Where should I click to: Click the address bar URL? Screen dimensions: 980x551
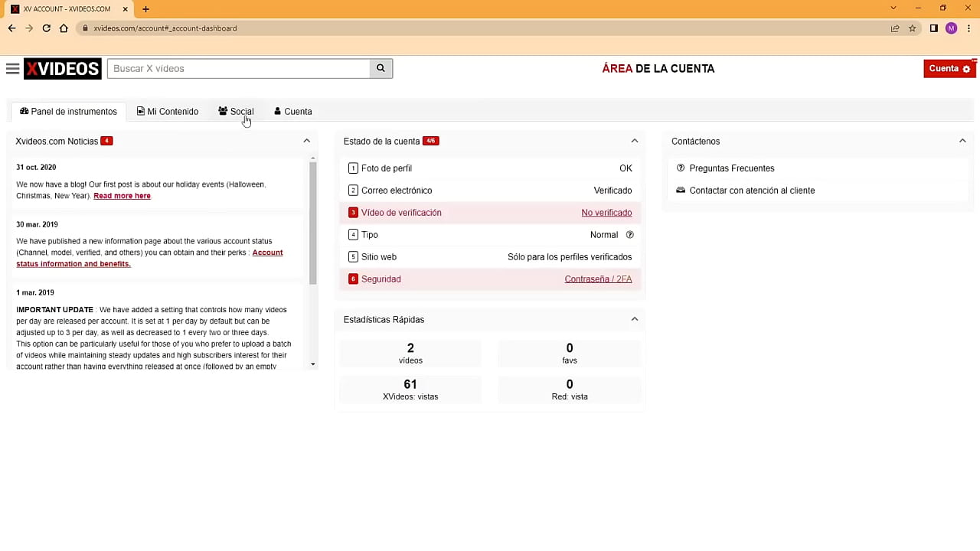[165, 28]
